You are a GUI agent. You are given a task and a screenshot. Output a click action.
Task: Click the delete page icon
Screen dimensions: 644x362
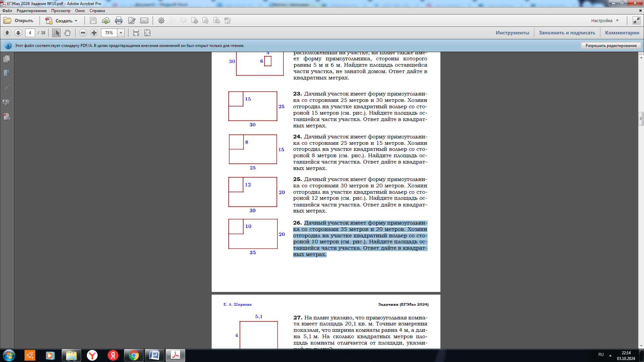[195, 20]
